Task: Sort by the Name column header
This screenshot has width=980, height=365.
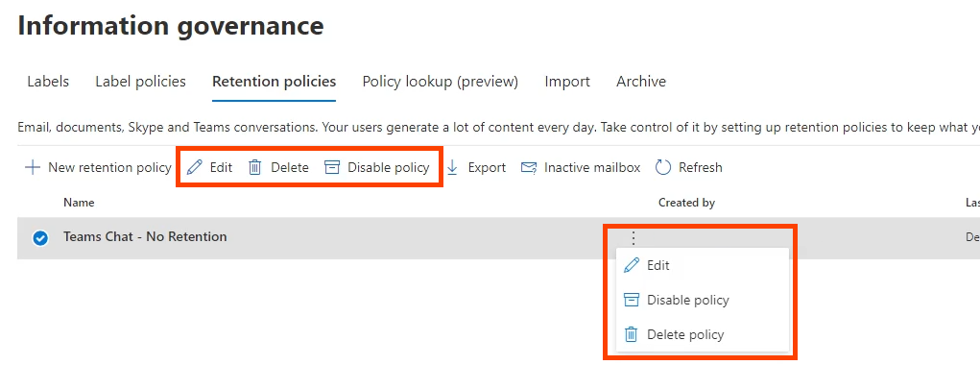Action: point(79,203)
